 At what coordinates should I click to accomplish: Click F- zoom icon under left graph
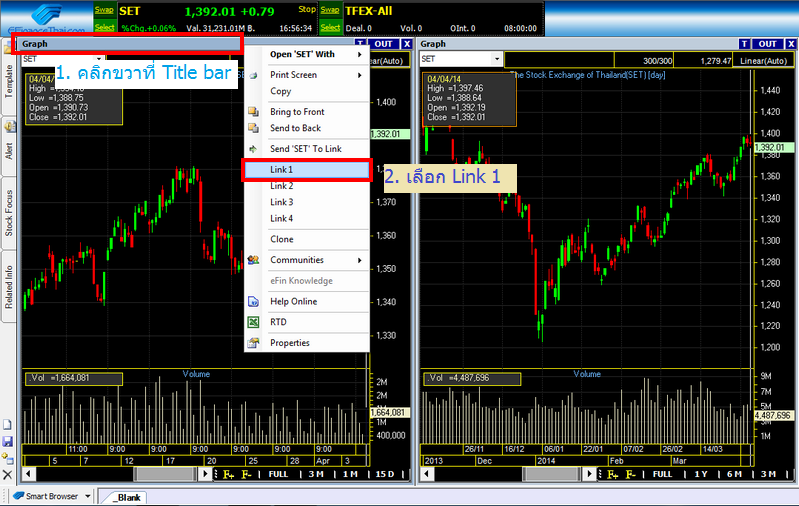pos(247,474)
